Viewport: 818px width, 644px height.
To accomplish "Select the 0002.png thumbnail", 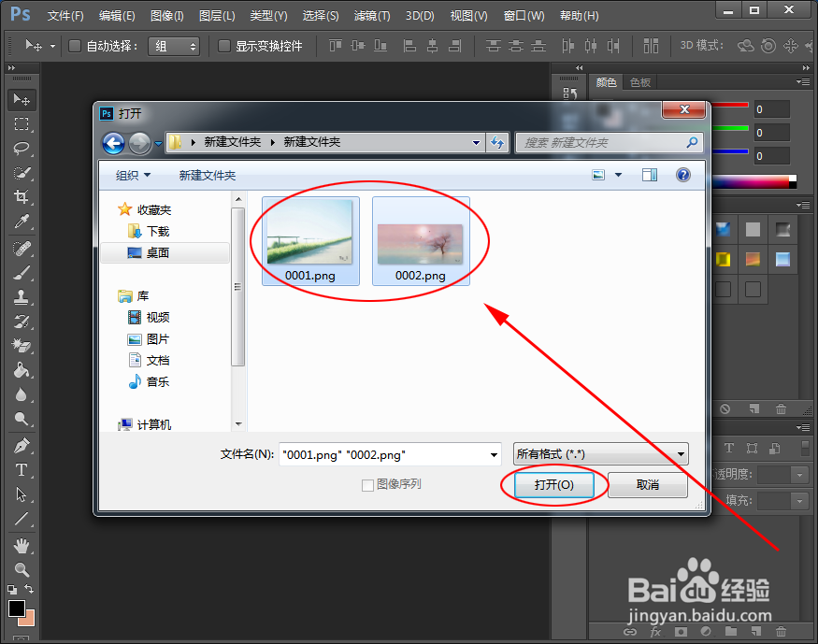I will (x=421, y=241).
